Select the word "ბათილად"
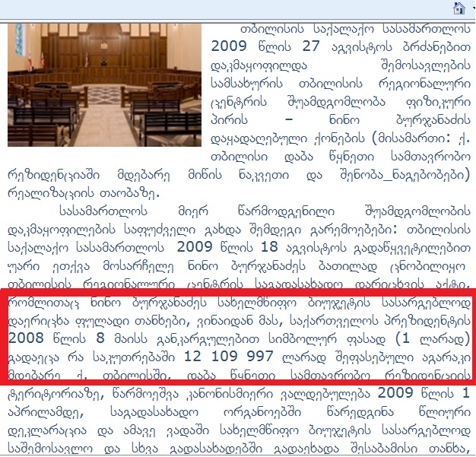The image size is (476, 457). point(347,267)
